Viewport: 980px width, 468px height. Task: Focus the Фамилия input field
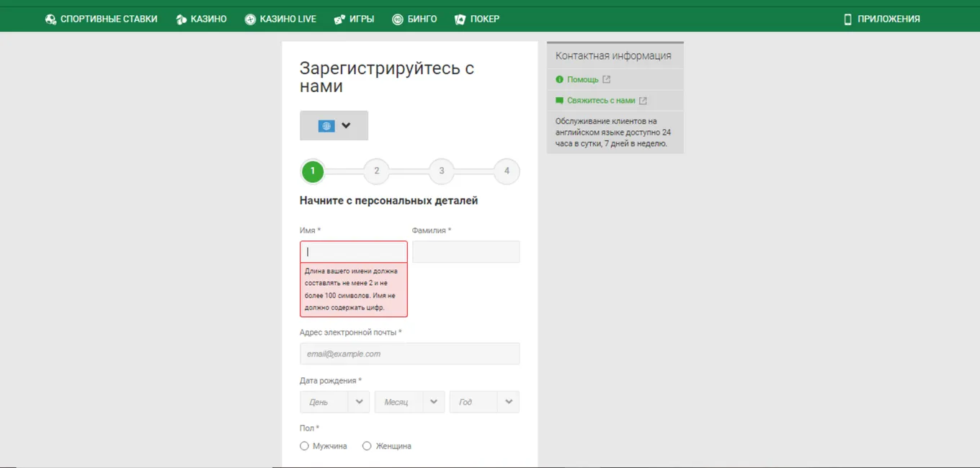[x=466, y=252]
